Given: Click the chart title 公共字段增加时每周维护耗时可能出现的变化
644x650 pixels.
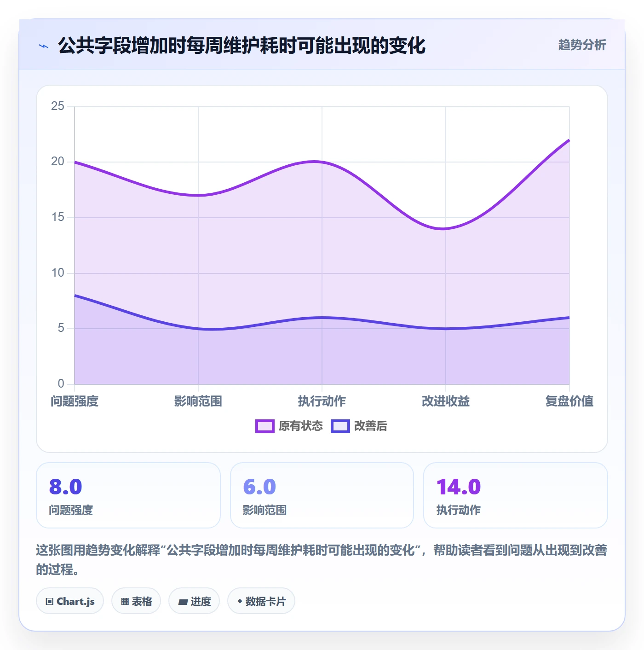Looking at the screenshot, I should coord(242,46).
